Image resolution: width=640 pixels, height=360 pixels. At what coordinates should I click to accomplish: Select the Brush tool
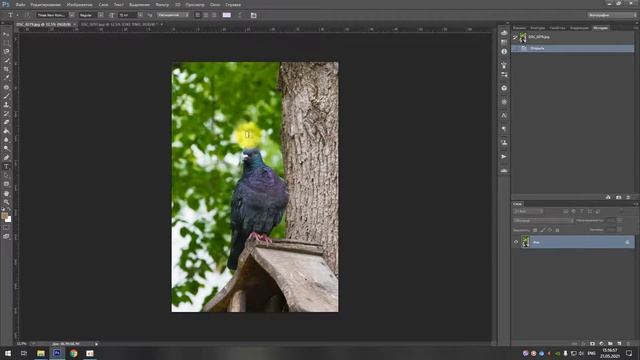[6, 96]
